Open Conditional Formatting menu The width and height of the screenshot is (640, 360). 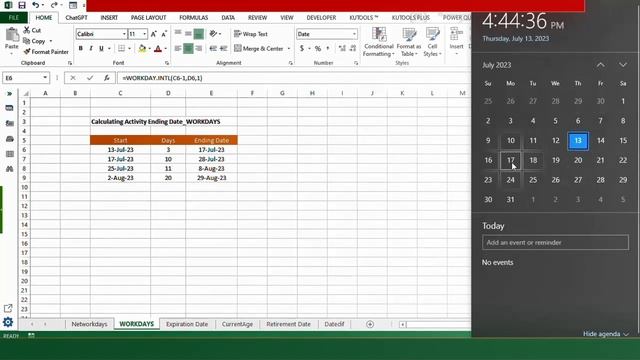(379, 42)
